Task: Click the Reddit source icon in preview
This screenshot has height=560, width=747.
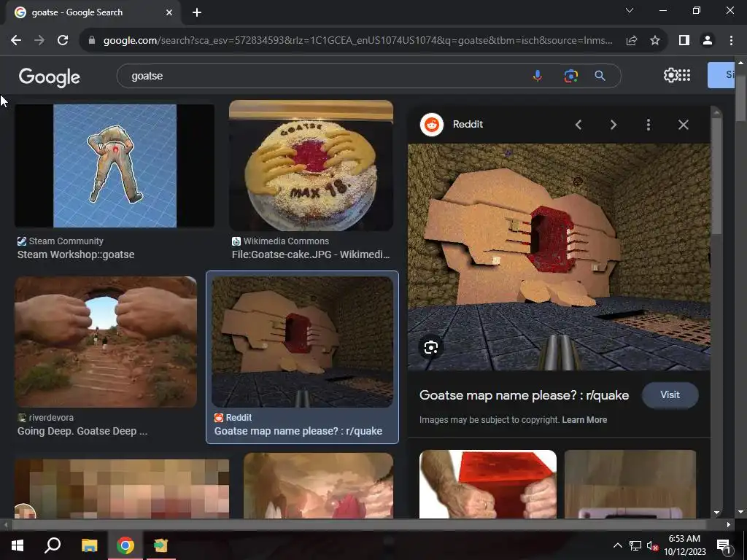Action: (432, 125)
